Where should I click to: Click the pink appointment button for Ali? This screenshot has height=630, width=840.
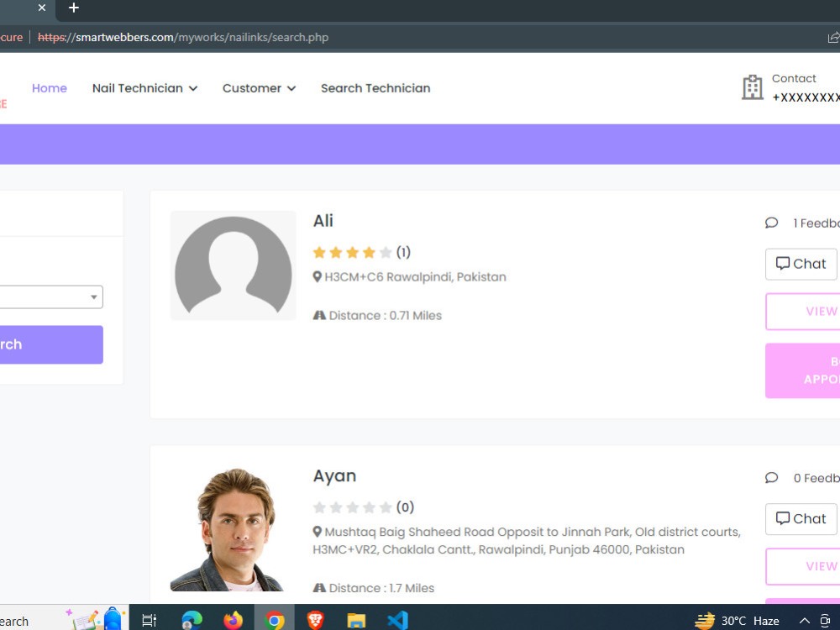[803, 370]
